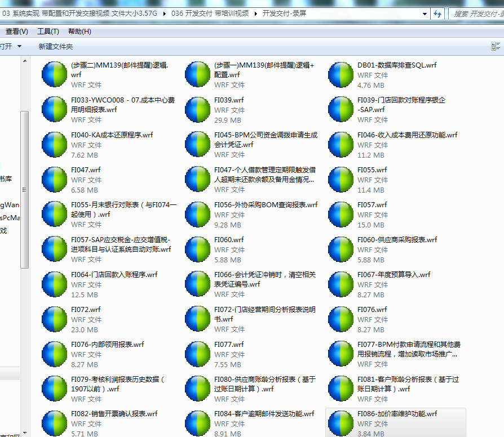Click the 新建文件夹 button
Screen dimensions: 504x437
pos(56,47)
